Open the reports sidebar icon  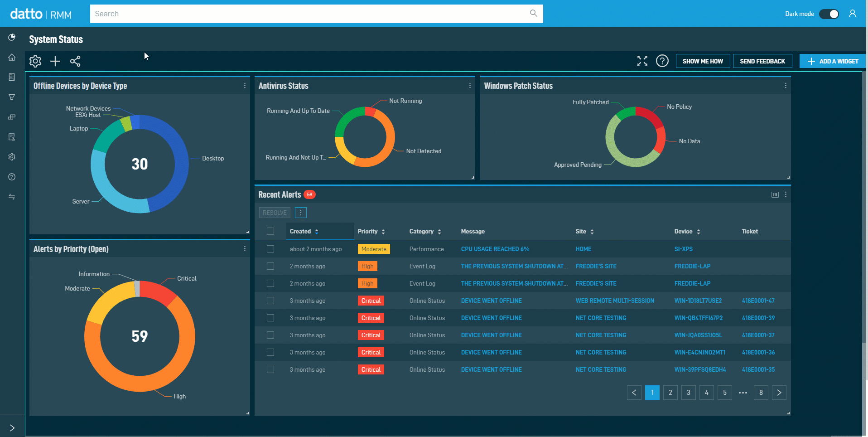point(12,137)
